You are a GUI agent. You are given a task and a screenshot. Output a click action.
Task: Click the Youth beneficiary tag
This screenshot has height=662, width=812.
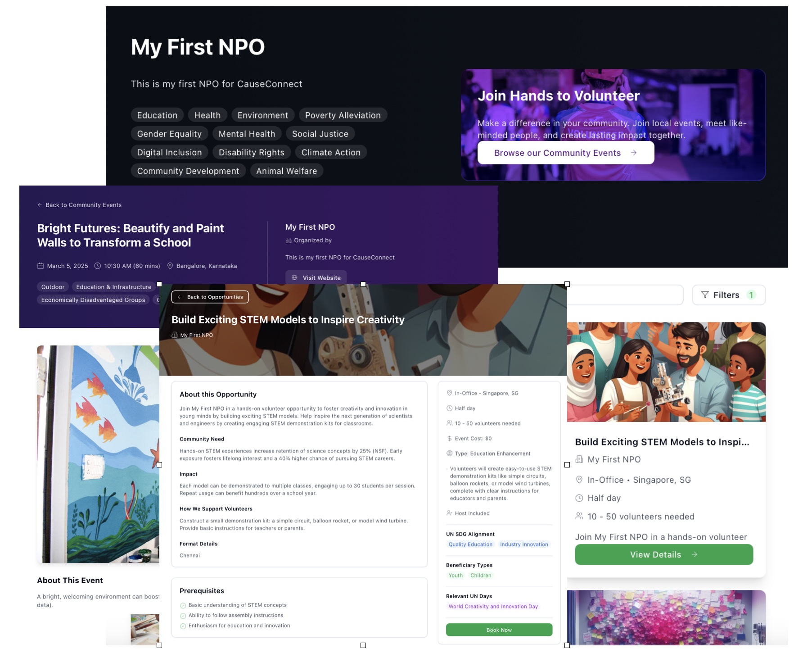[456, 576]
